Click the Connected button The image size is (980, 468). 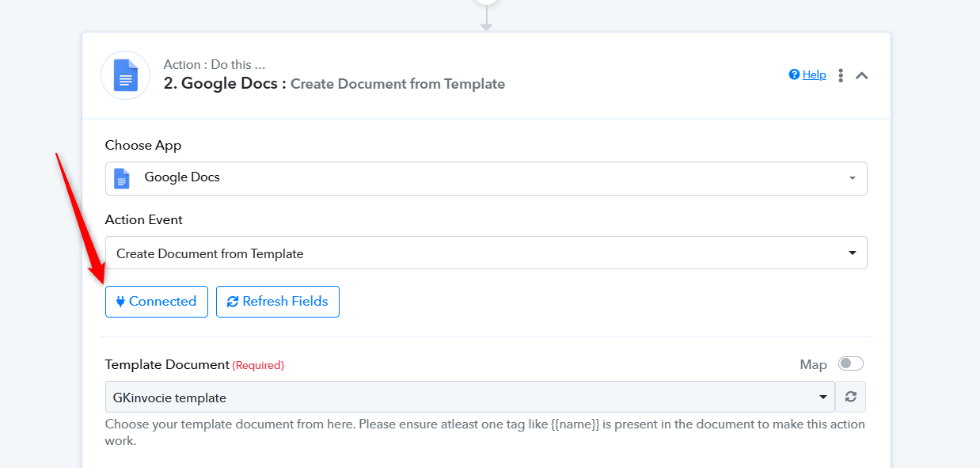click(x=157, y=302)
